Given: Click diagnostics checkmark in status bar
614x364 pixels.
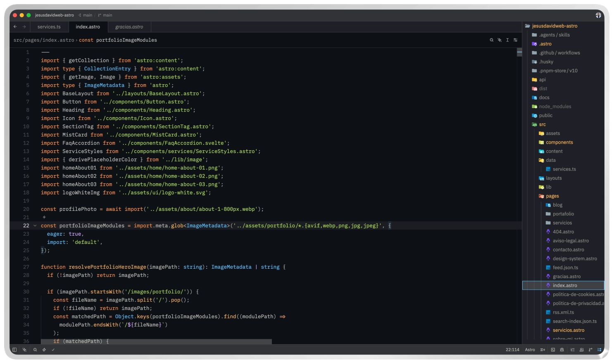Looking at the screenshot, I should tap(53, 350).
